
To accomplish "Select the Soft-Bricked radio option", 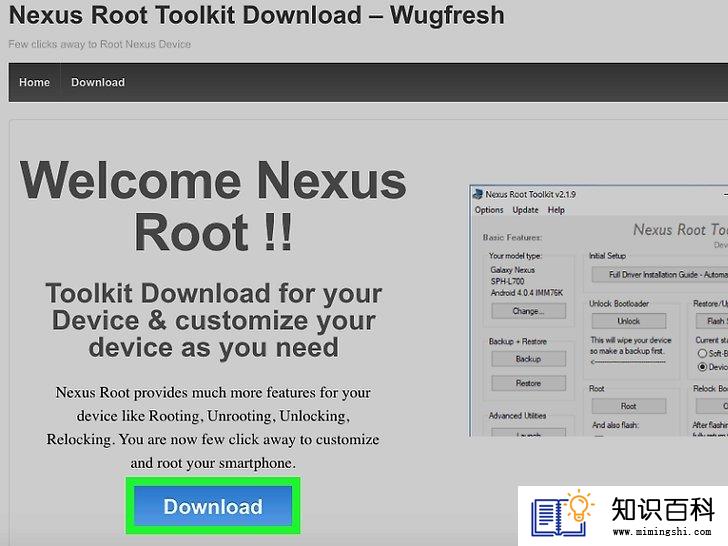I will (x=702, y=353).
